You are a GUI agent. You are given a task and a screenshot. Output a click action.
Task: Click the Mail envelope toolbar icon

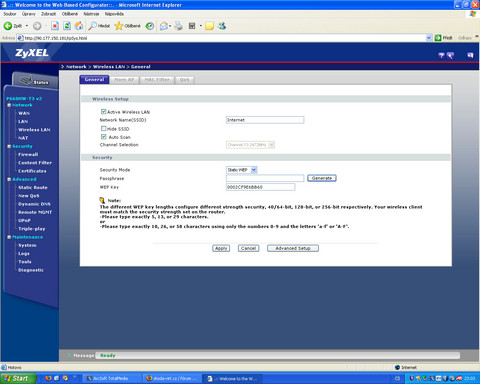163,26
